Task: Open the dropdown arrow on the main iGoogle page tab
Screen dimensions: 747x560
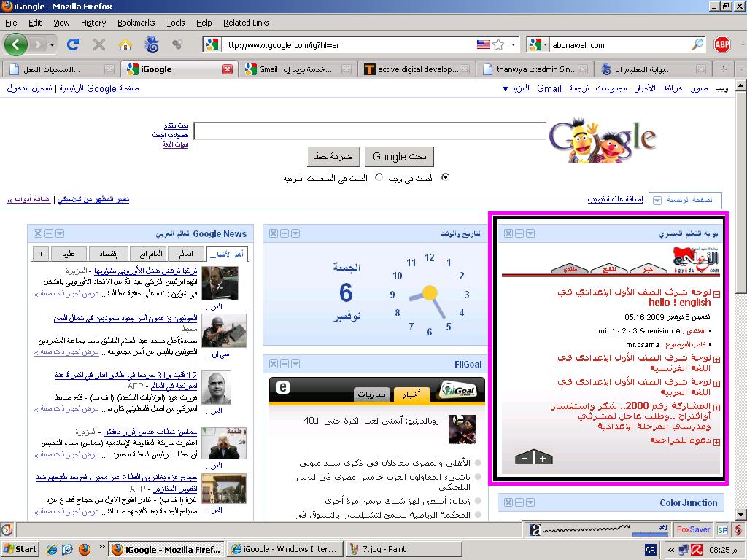Action: point(657,201)
